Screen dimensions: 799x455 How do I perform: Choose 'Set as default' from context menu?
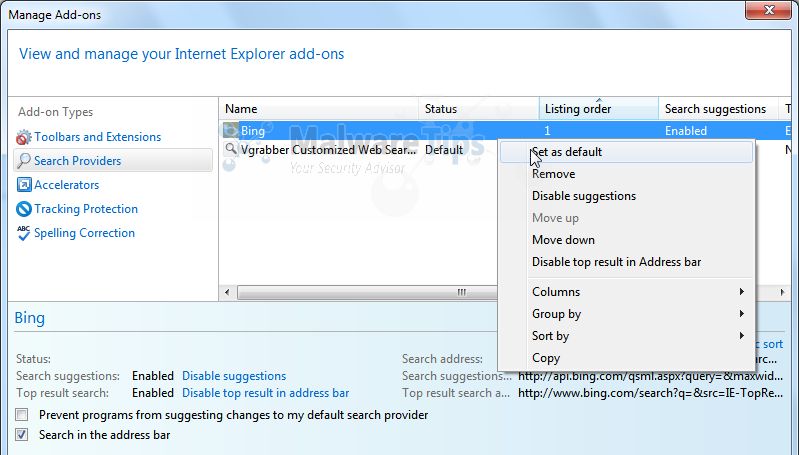pos(626,152)
